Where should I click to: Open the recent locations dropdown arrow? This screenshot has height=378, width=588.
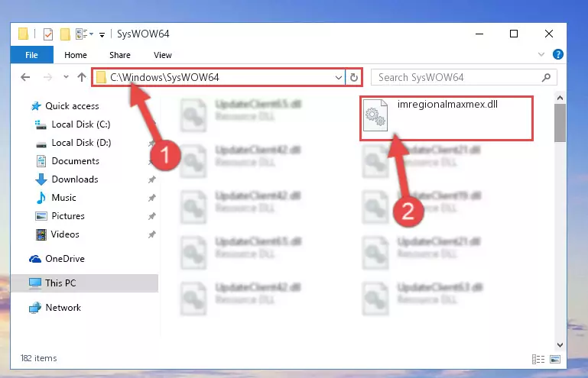pos(66,77)
